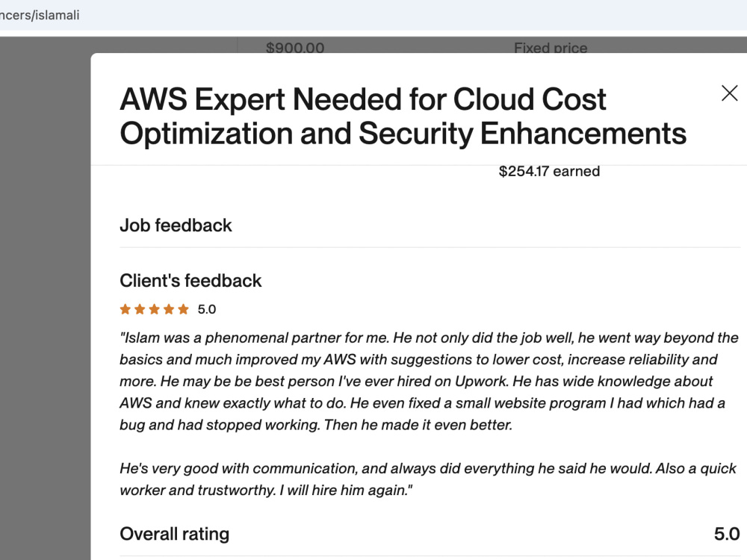This screenshot has width=747, height=560.
Task: Click the Overall rating label
Action: (x=174, y=534)
